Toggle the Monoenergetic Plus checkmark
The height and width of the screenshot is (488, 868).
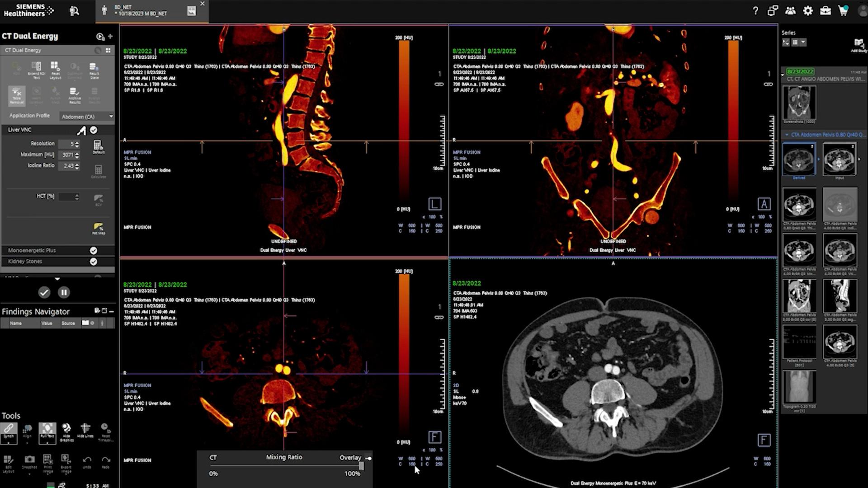[x=94, y=250]
